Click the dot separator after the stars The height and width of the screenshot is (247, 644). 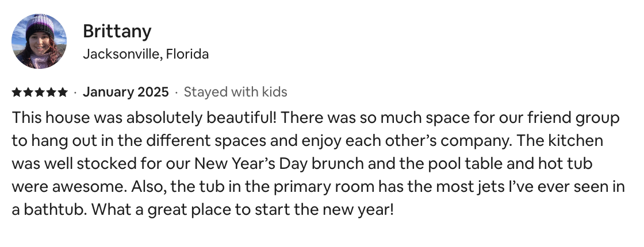pyautogui.click(x=75, y=92)
